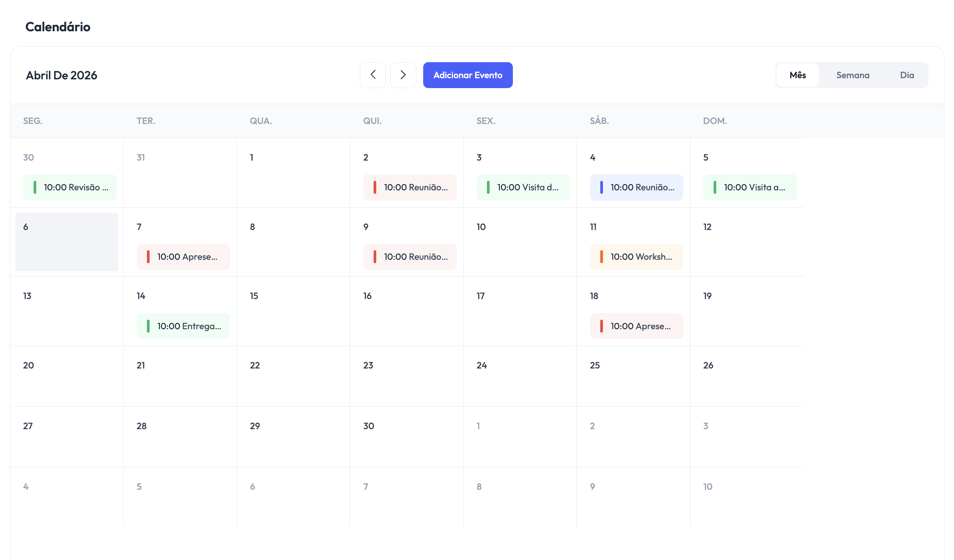Switch to the Dia view
Viewport: 954px width, 560px height.
pos(907,75)
